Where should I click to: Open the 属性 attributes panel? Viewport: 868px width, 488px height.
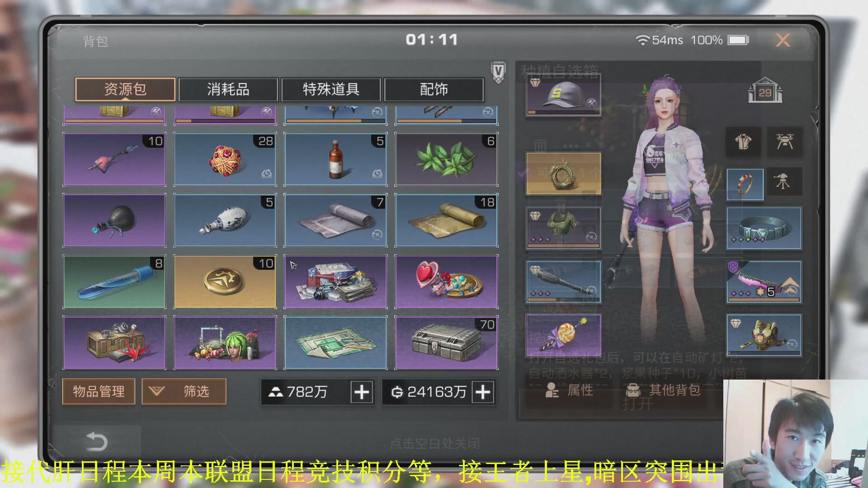570,390
